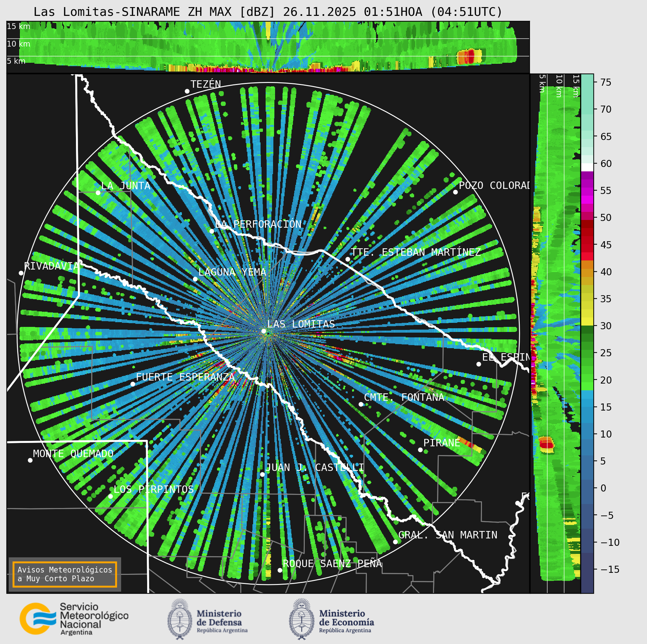Click the Ministerio de Defensa emblem

(x=180, y=619)
